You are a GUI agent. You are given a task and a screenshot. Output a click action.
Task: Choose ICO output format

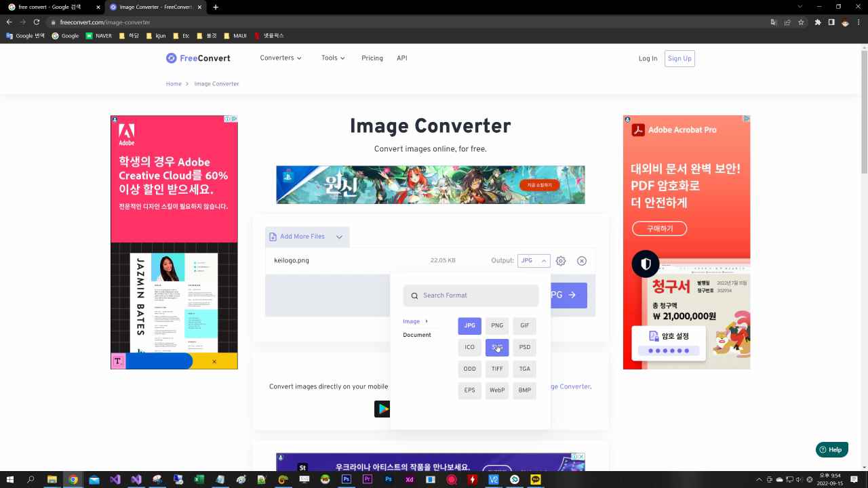(469, 347)
